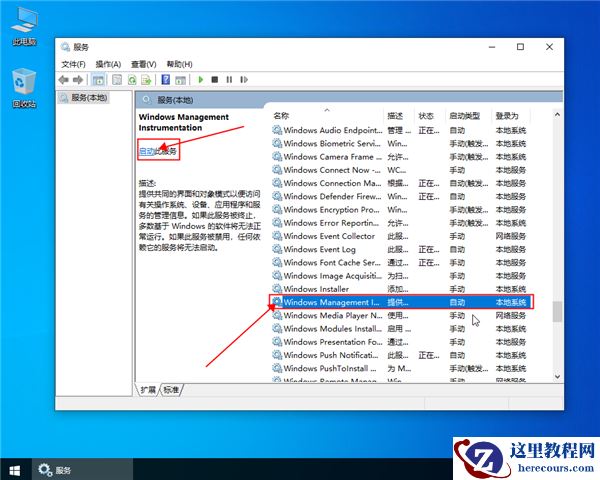Image resolution: width=600 pixels, height=480 pixels.
Task: Click the 服务 window title icon
Action: (x=65, y=47)
